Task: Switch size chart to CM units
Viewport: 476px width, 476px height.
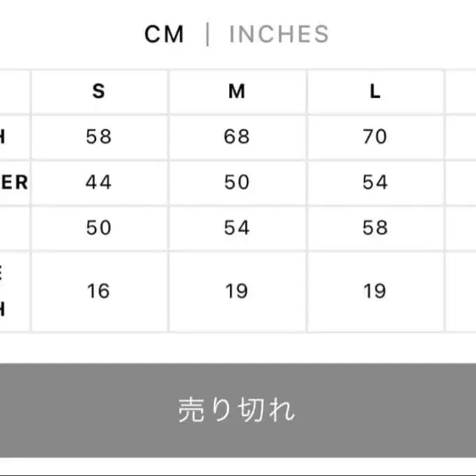Action: tap(164, 34)
